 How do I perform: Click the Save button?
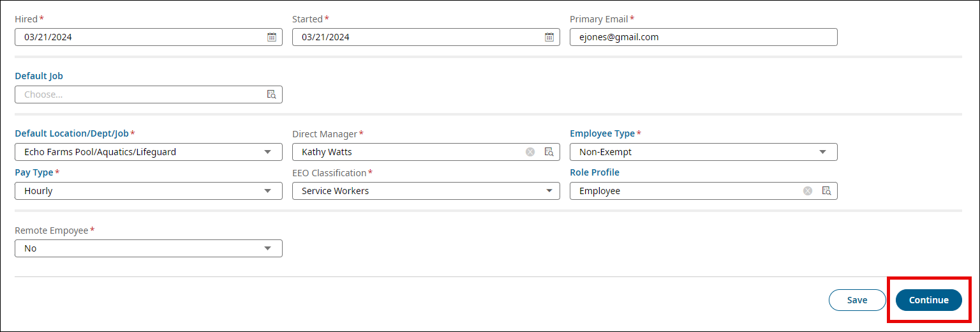click(857, 300)
